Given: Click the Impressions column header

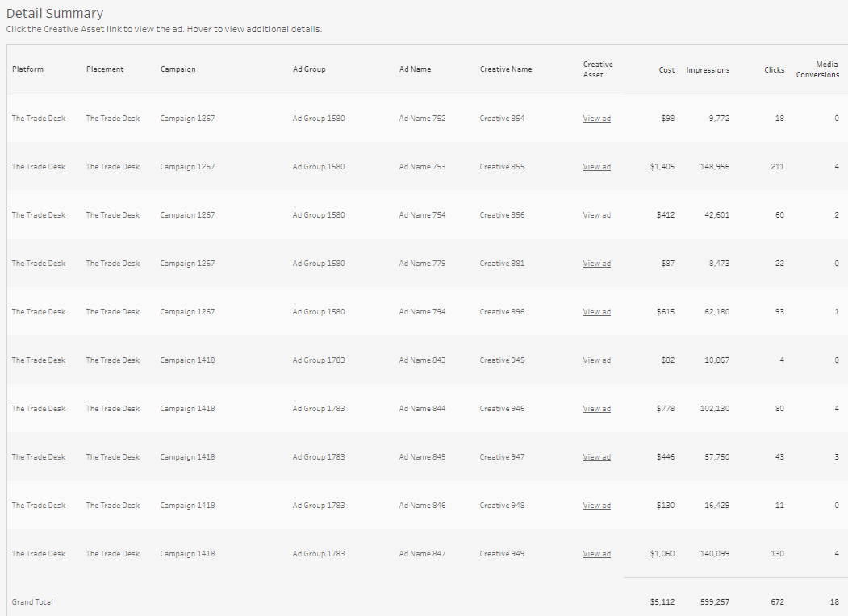Looking at the screenshot, I should coord(708,69).
